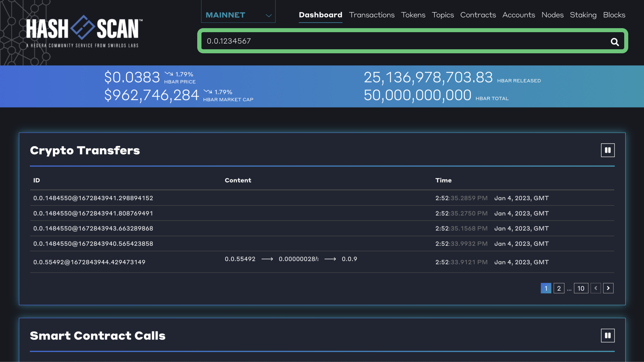The height and width of the screenshot is (362, 644).
Task: Click the HBAR price $0.0383
Action: click(132, 77)
